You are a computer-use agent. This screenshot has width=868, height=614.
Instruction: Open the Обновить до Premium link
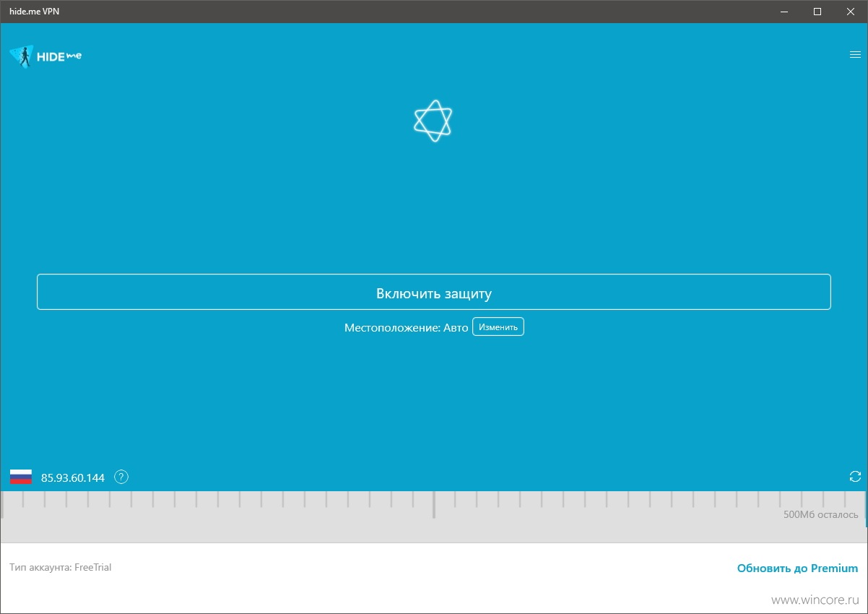click(x=797, y=568)
